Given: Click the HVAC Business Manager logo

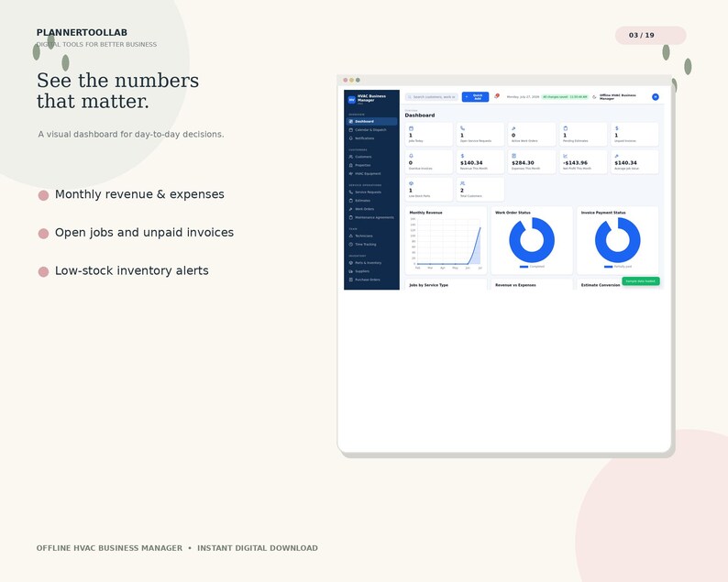Looking at the screenshot, I should (351, 99).
